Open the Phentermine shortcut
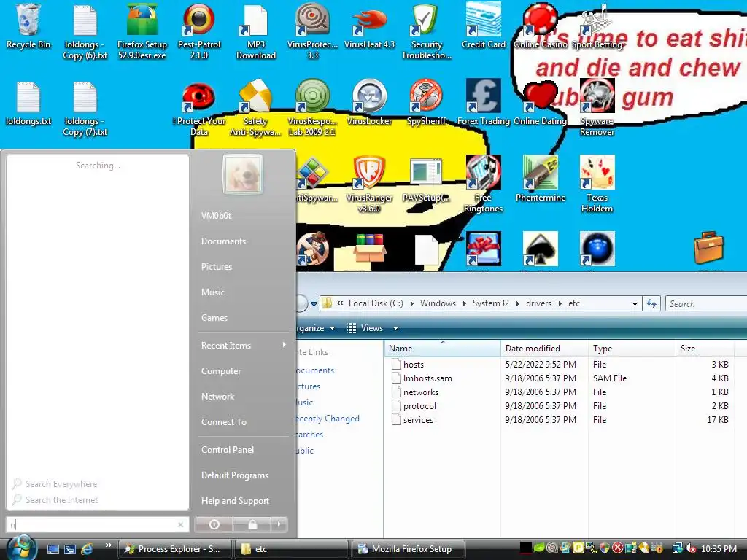Screen dimensions: 747x560 point(541,180)
